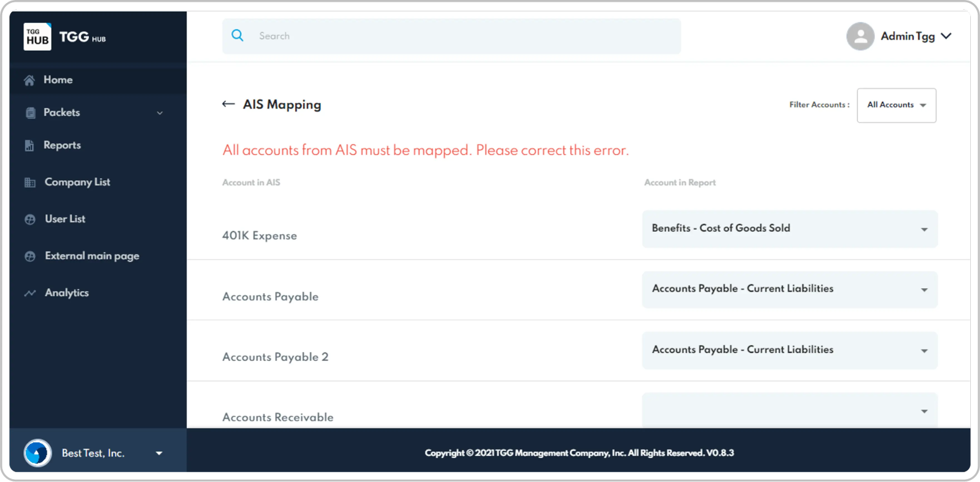980x482 pixels.
Task: Click the Packets document icon
Action: click(x=30, y=112)
